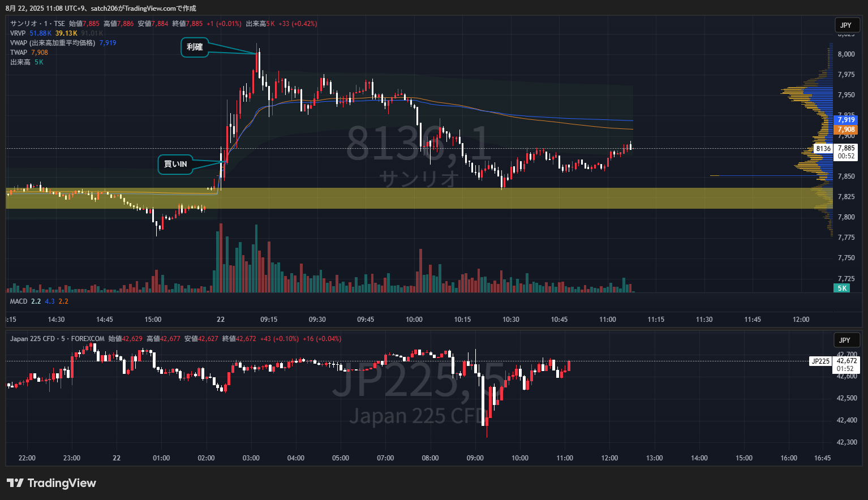The height and width of the screenshot is (500, 868).
Task: Click the 7,825 price axis label
Action: (x=846, y=197)
